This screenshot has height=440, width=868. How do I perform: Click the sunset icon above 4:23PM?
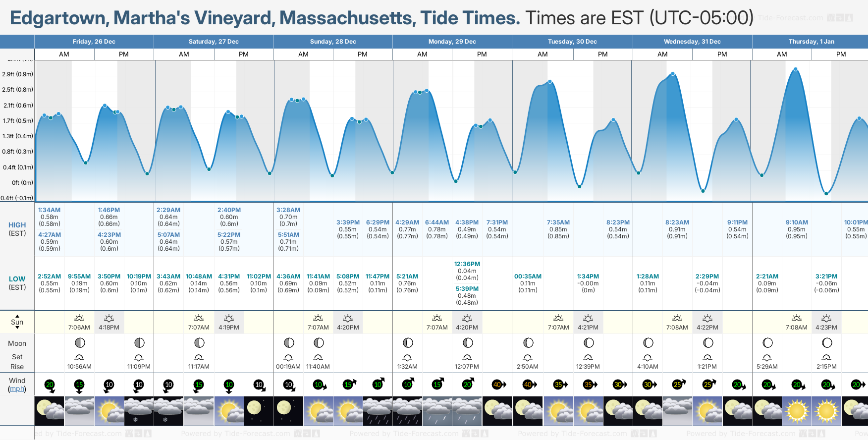pyautogui.click(x=826, y=318)
